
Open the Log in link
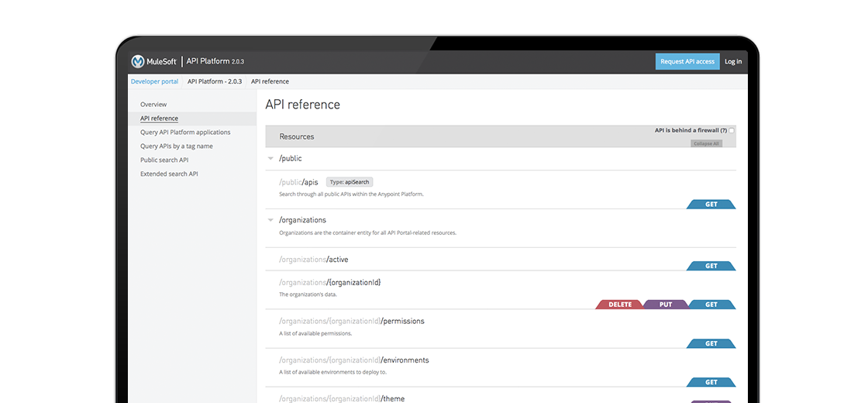coord(733,61)
